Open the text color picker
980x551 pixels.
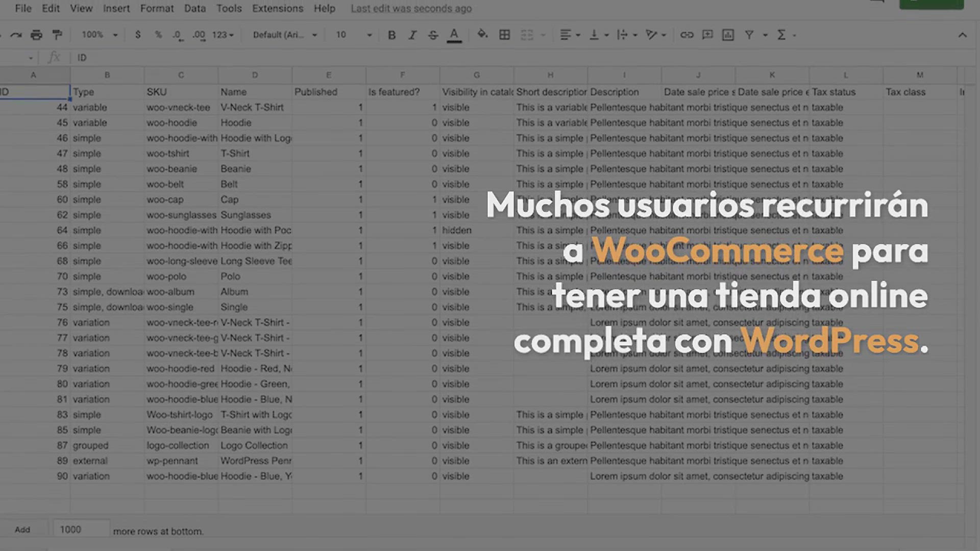454,35
